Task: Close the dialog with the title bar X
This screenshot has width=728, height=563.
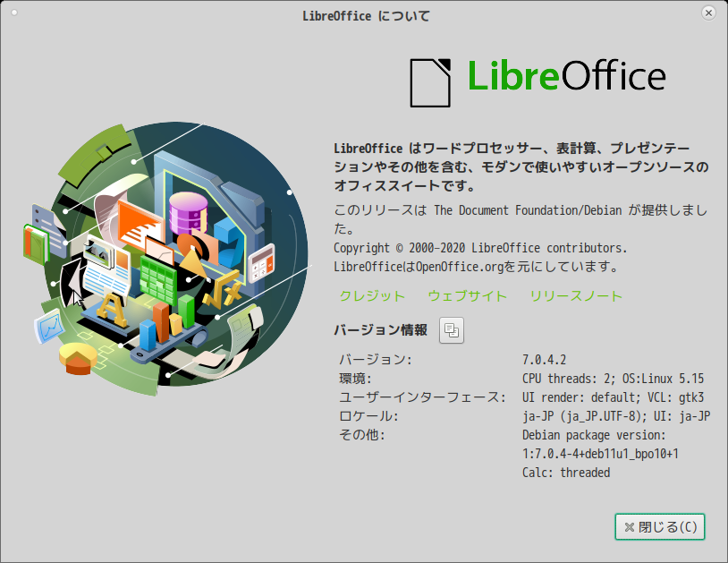Action: [708, 13]
